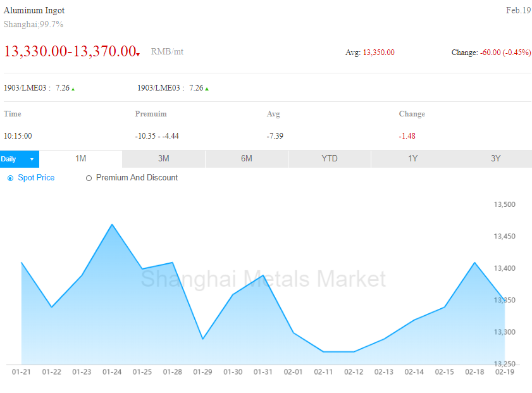Open the 3Y range tab
The image size is (532, 393).
point(495,159)
